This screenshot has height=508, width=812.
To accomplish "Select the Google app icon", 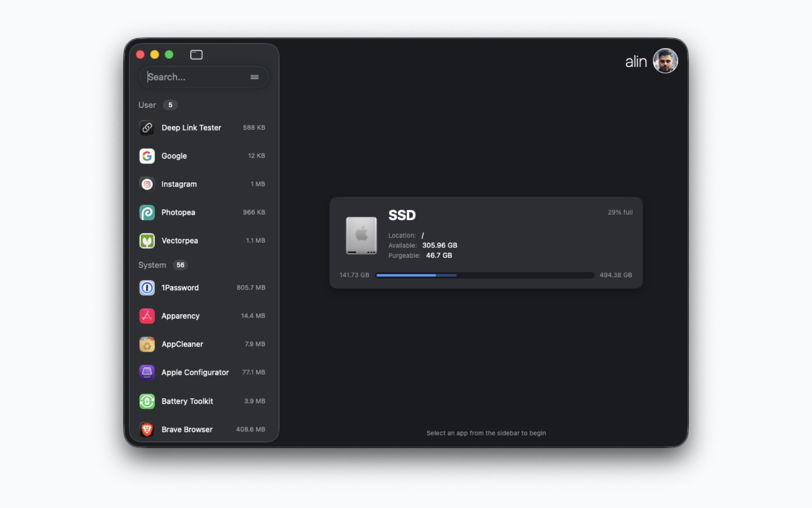I will (x=147, y=156).
